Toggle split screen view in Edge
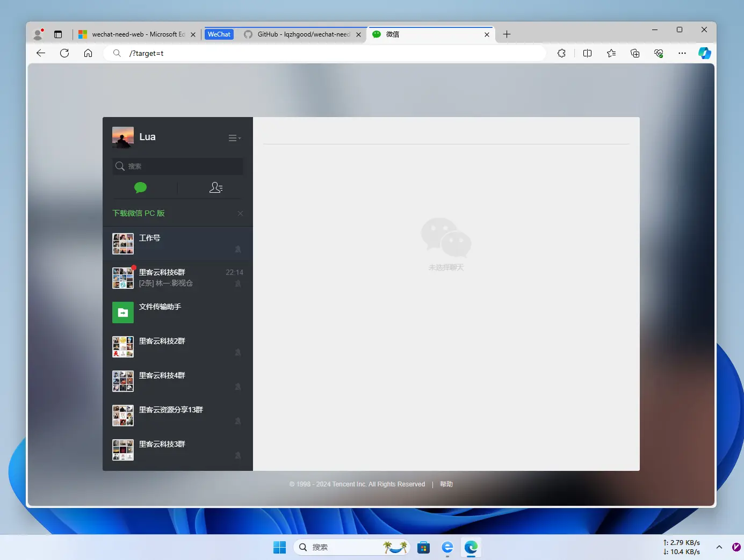 pos(587,53)
